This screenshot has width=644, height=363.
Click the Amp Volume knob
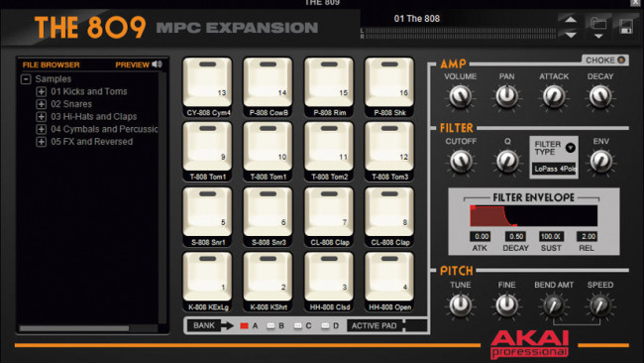tap(460, 96)
